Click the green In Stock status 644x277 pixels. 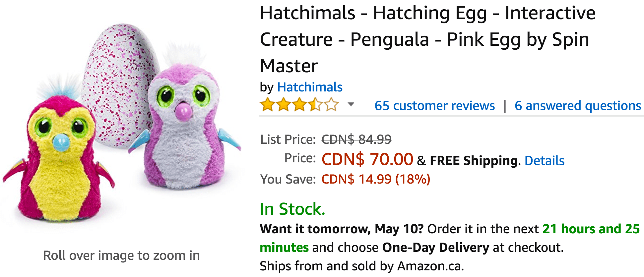tap(292, 209)
